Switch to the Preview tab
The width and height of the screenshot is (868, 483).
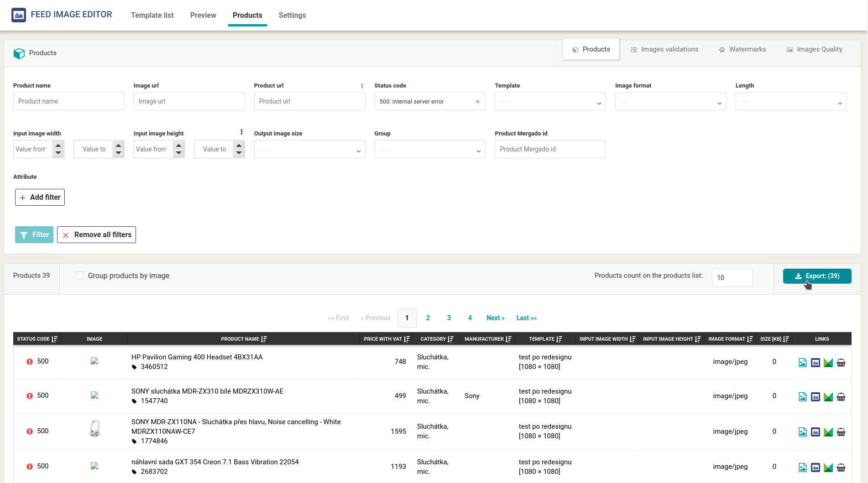click(x=203, y=15)
